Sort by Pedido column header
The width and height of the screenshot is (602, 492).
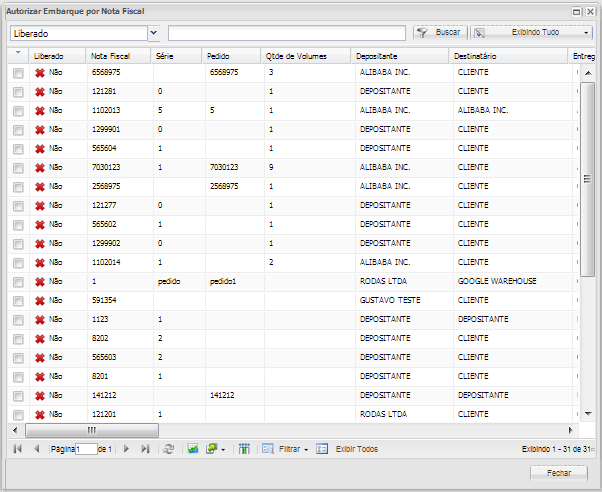coord(231,56)
